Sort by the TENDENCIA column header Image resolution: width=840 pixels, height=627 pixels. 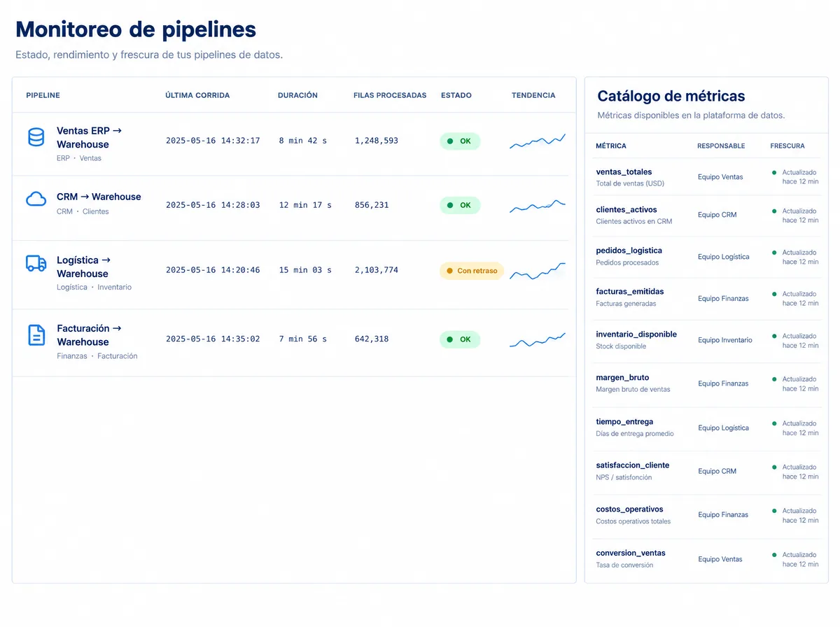pyautogui.click(x=533, y=95)
